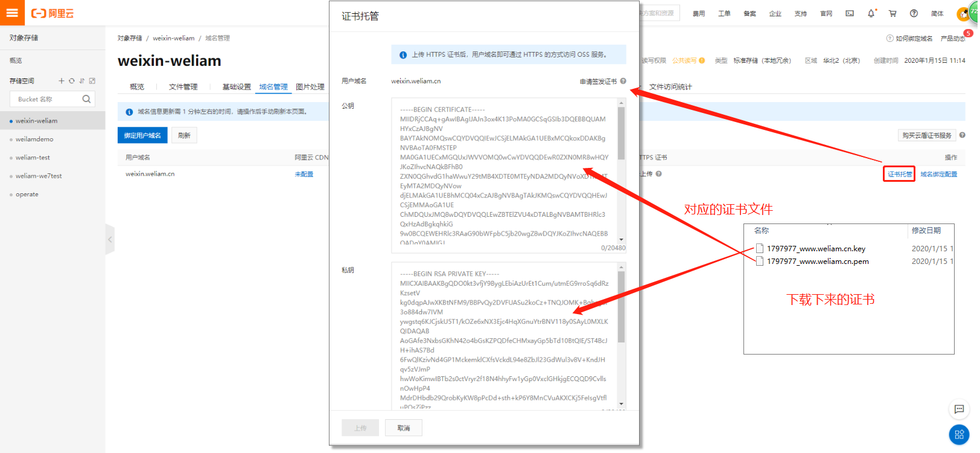Open the 文件访问统计 tab
The image size is (980, 453).
click(x=670, y=87)
